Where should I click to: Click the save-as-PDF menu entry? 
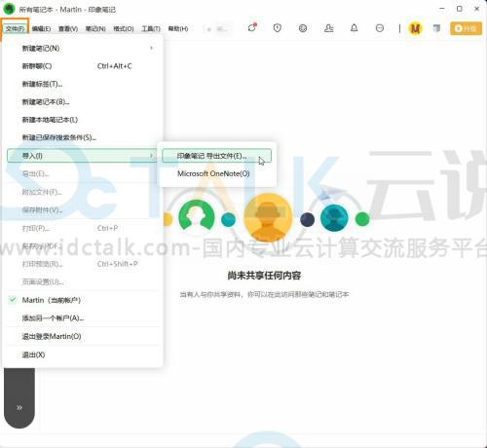pos(82,246)
